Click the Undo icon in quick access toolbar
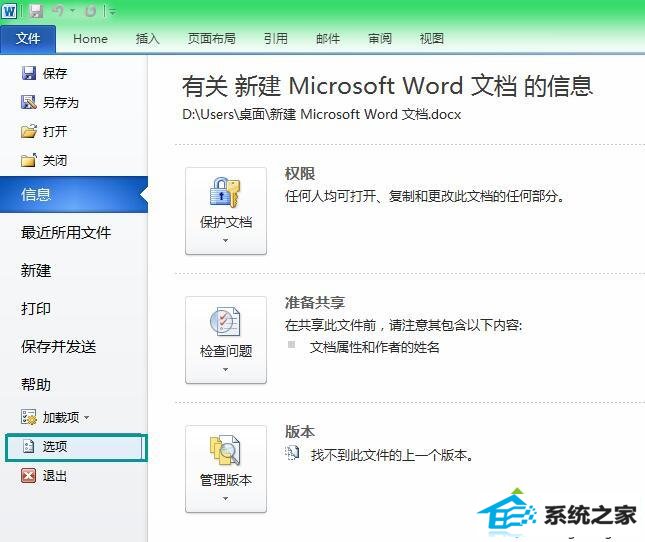The width and height of the screenshot is (645, 542). tap(58, 11)
